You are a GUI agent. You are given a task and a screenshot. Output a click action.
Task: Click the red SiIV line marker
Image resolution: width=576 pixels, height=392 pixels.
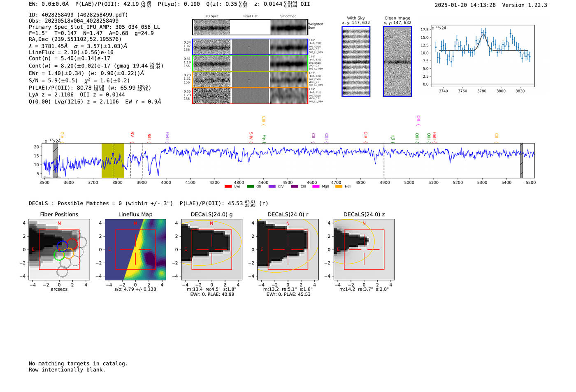pos(251,137)
